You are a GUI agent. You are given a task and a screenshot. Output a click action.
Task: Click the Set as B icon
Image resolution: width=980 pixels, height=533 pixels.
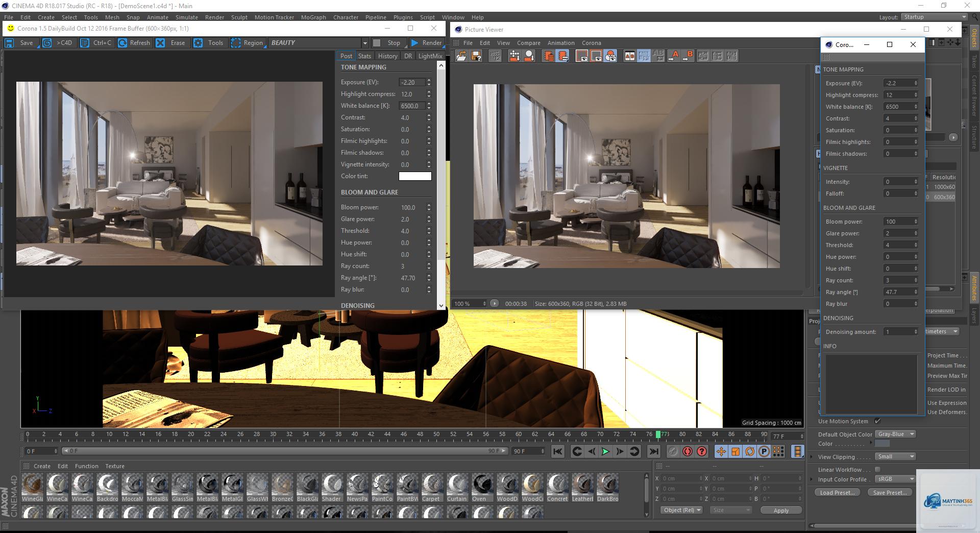click(x=688, y=56)
